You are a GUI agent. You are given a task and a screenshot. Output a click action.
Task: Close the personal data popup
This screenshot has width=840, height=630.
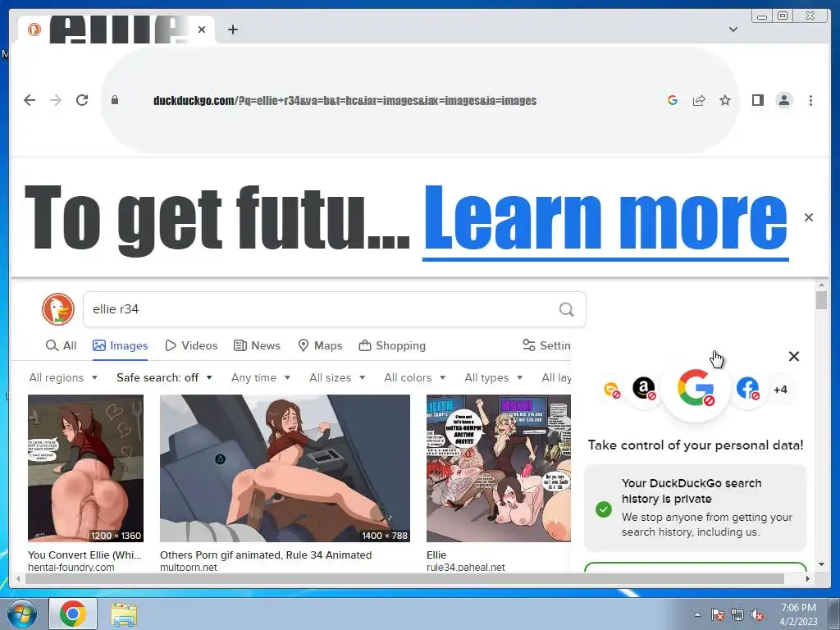point(794,356)
